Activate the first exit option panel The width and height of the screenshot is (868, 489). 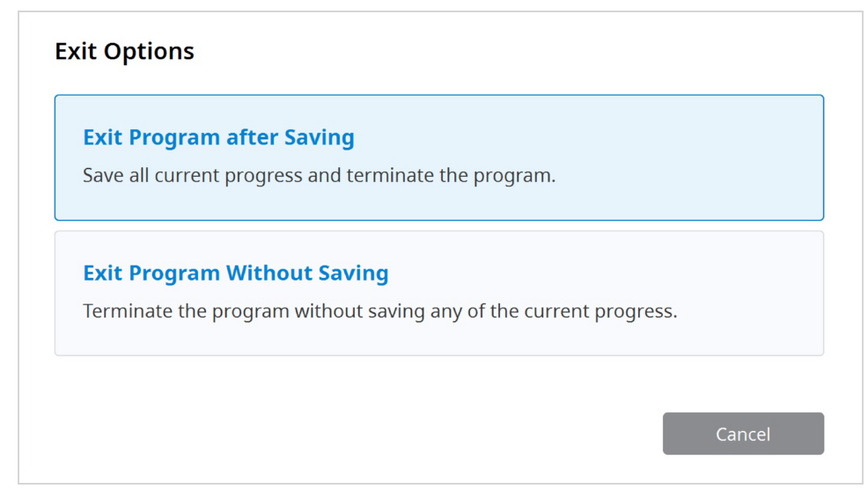(439, 157)
